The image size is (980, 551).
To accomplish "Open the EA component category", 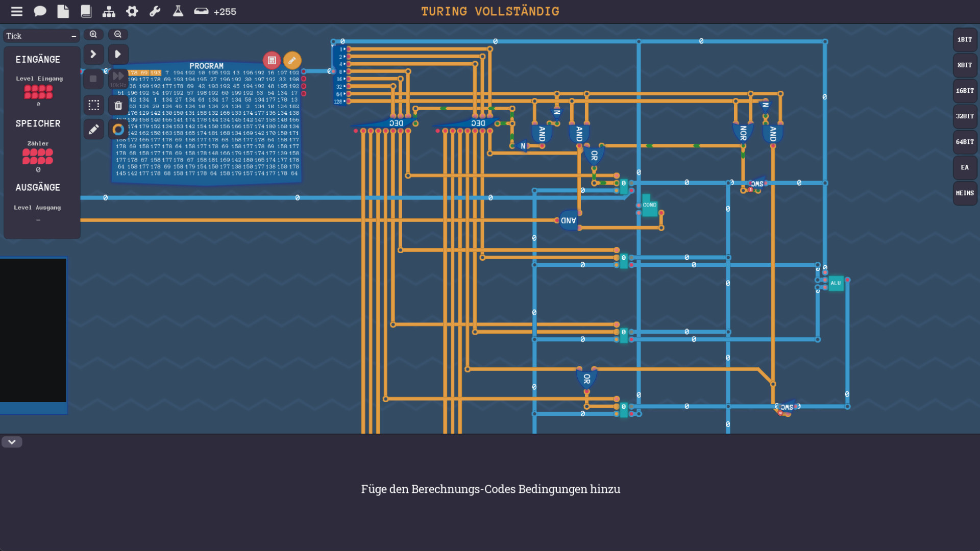I will point(964,167).
